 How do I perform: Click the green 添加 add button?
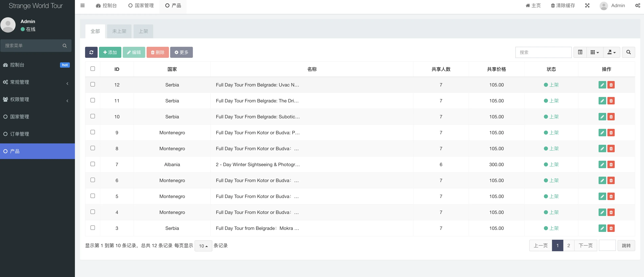click(x=110, y=52)
